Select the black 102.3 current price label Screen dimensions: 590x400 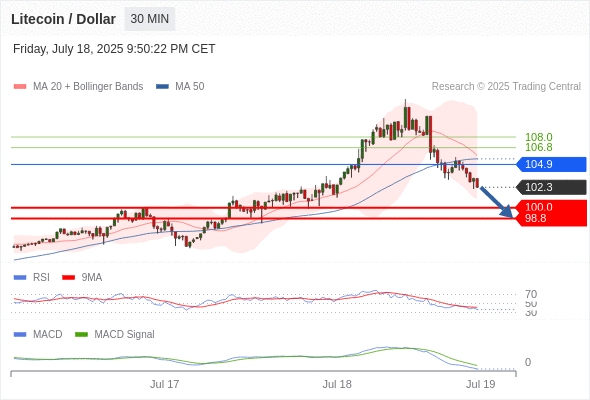tap(552, 187)
